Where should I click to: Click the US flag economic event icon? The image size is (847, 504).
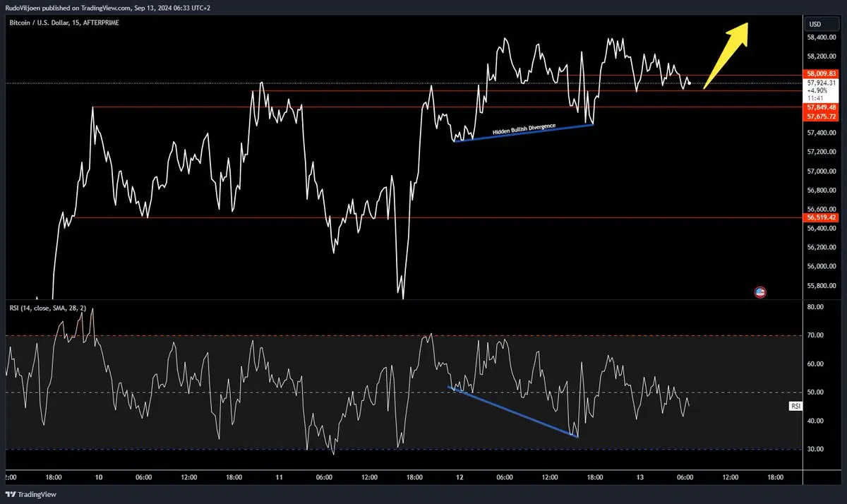[x=761, y=292]
